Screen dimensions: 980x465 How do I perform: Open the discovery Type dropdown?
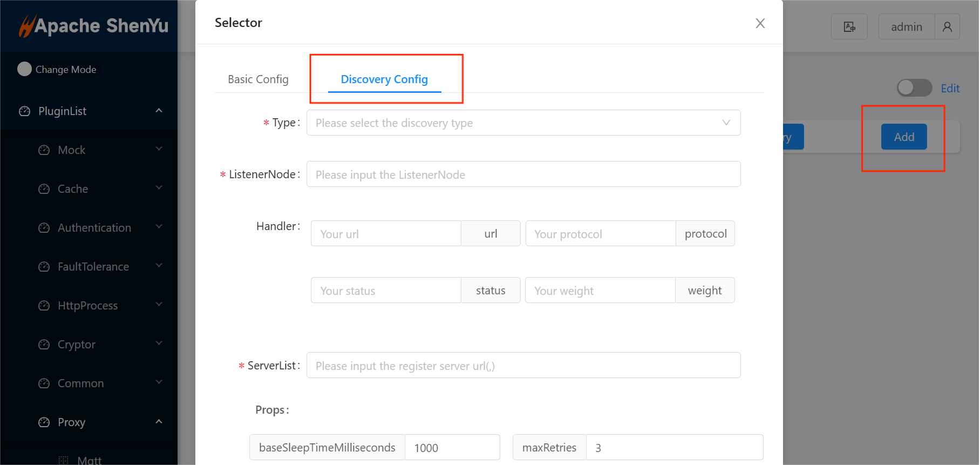tap(523, 123)
